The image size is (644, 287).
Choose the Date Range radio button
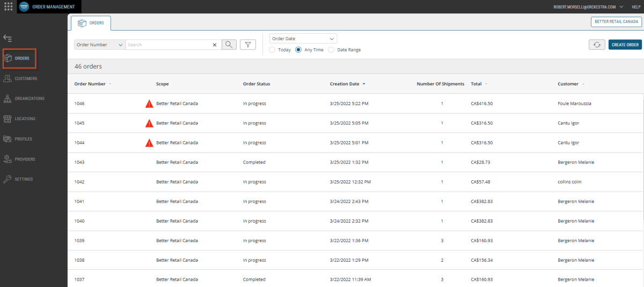tap(331, 50)
